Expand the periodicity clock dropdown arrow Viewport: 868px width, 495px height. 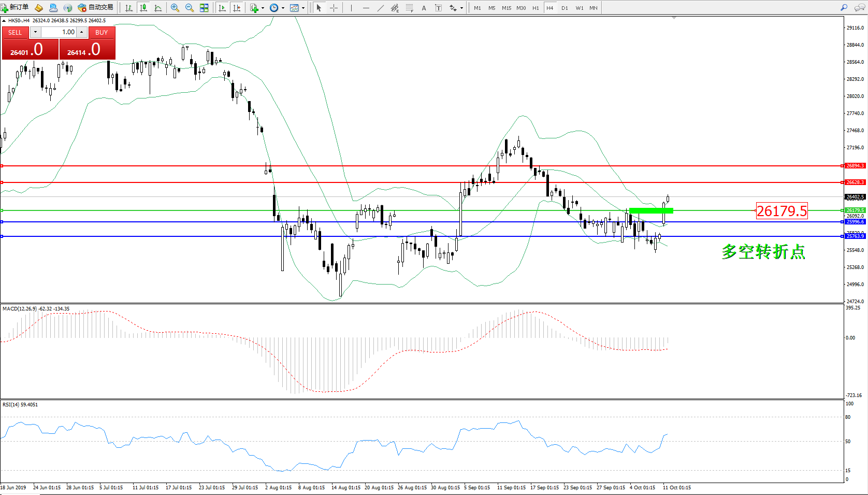pyautogui.click(x=283, y=8)
